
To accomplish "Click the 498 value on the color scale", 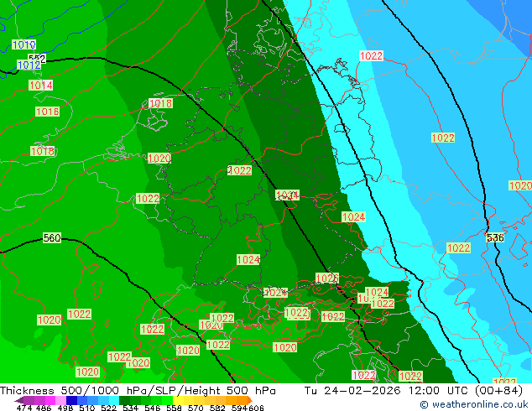I will pyautogui.click(x=65, y=408).
